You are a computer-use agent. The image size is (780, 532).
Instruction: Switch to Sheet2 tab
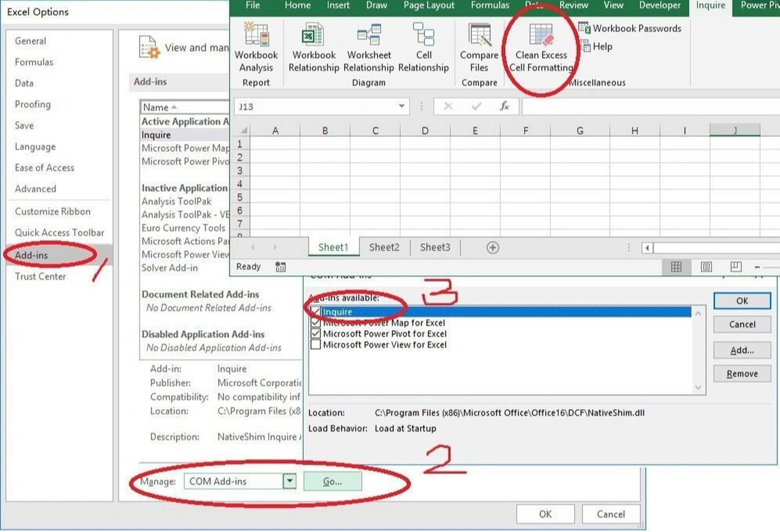[x=384, y=247]
